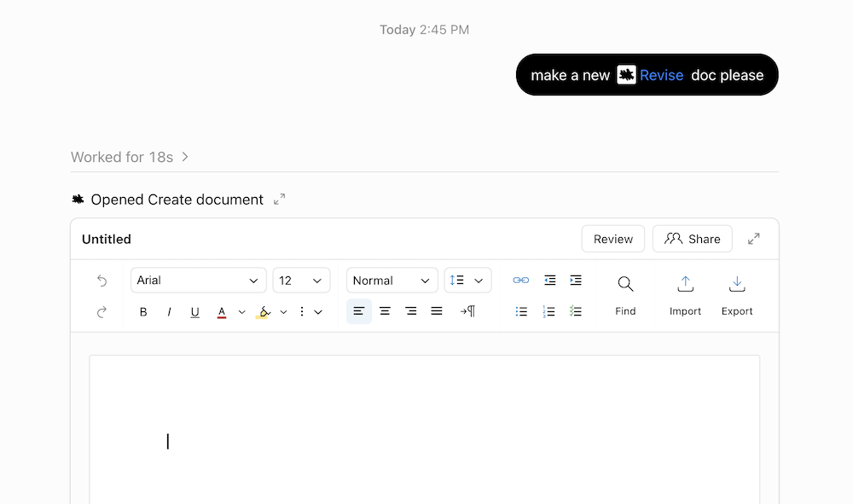853x504 pixels.
Task: Click the redo arrow icon
Action: point(102,312)
